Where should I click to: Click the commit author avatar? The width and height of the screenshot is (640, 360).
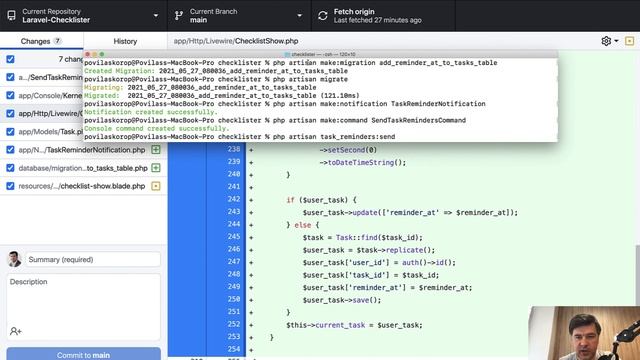point(15,259)
